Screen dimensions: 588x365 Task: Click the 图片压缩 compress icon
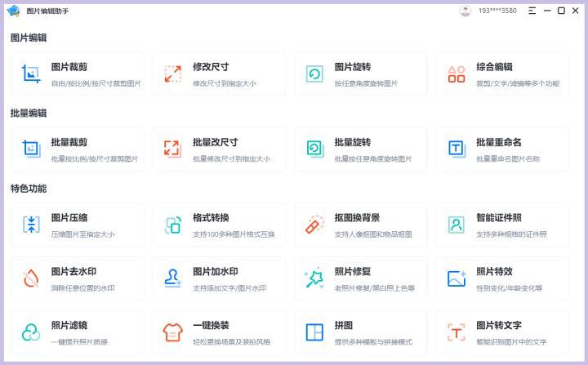click(x=31, y=225)
